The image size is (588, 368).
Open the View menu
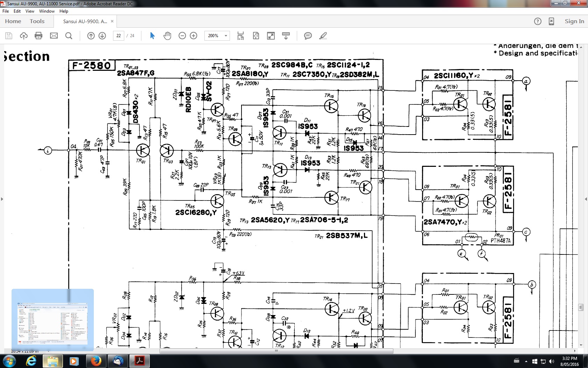tap(30, 11)
